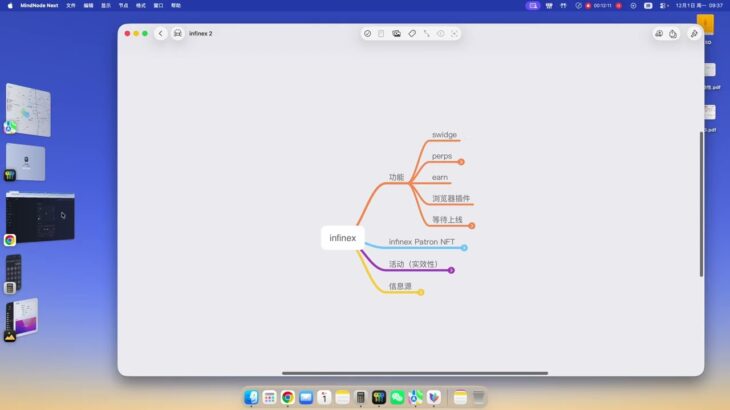Select the earn node
Viewport: 730px width, 410px height.
pyautogui.click(x=439, y=177)
